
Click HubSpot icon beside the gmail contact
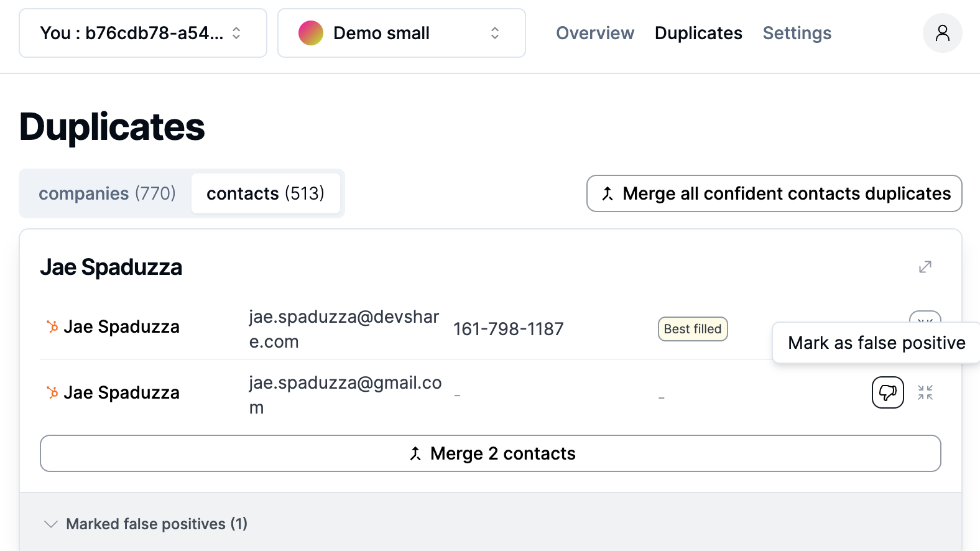click(52, 392)
